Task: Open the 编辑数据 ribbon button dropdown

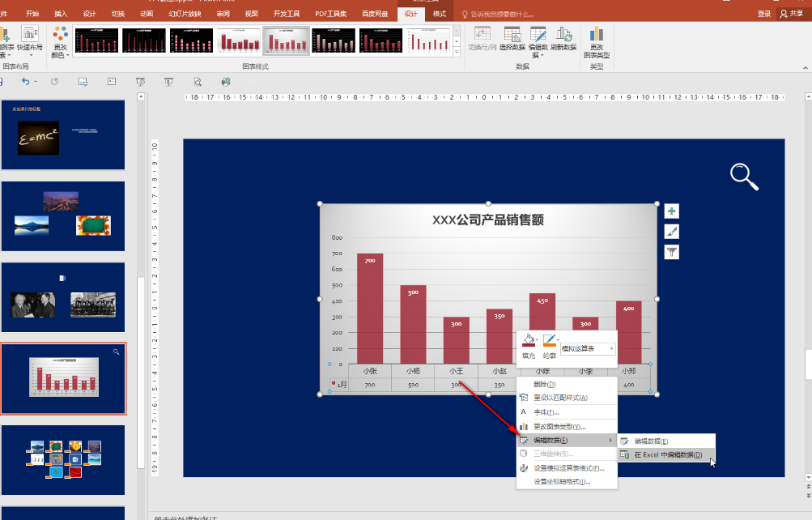Action: click(x=538, y=54)
